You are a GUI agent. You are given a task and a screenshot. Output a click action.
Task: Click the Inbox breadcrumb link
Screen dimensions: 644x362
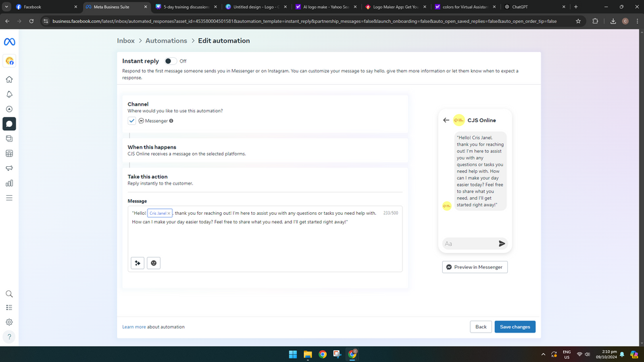point(126,41)
